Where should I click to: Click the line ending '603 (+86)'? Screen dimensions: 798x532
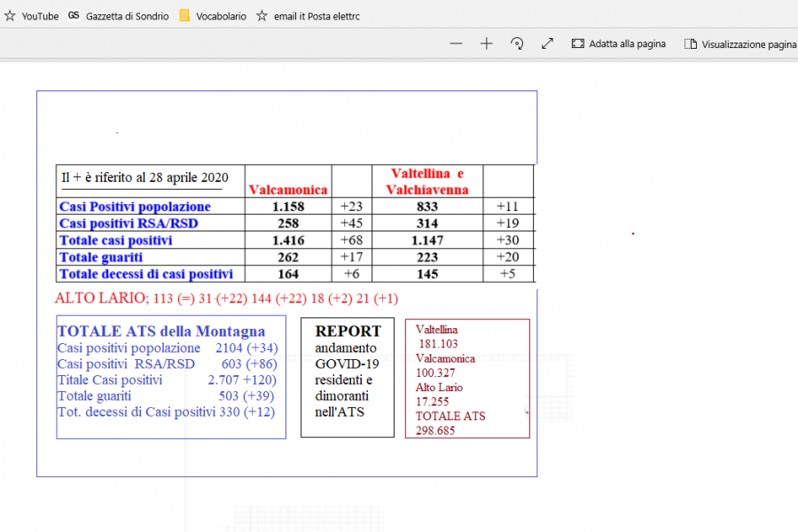168,364
